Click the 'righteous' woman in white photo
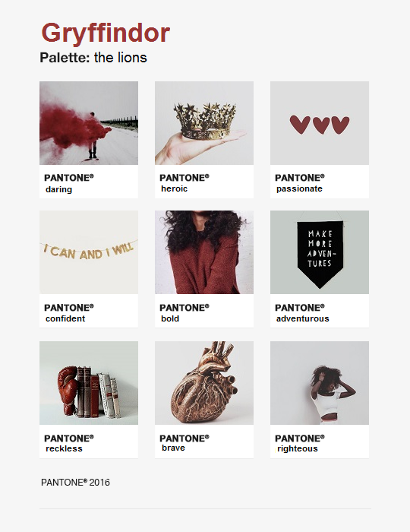410x532 pixels. [x=320, y=383]
